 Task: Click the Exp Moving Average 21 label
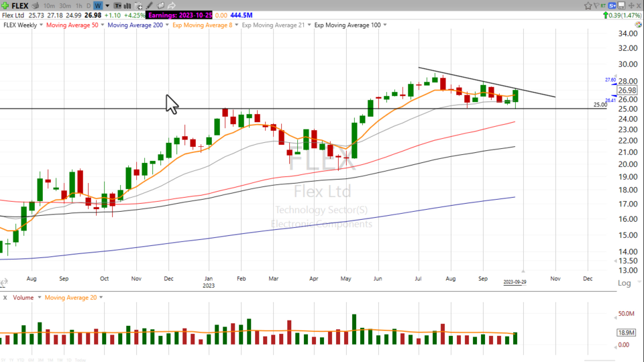tap(274, 25)
